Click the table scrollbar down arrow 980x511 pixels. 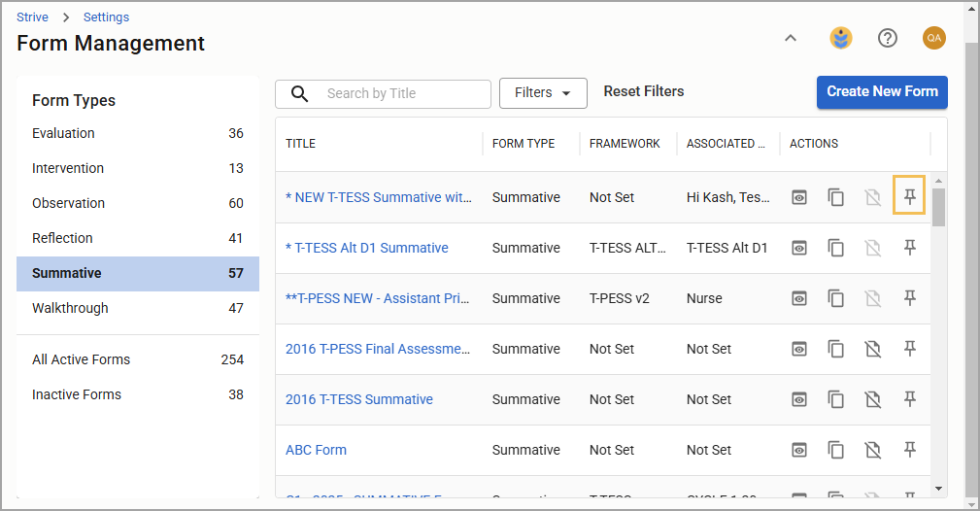(x=938, y=489)
